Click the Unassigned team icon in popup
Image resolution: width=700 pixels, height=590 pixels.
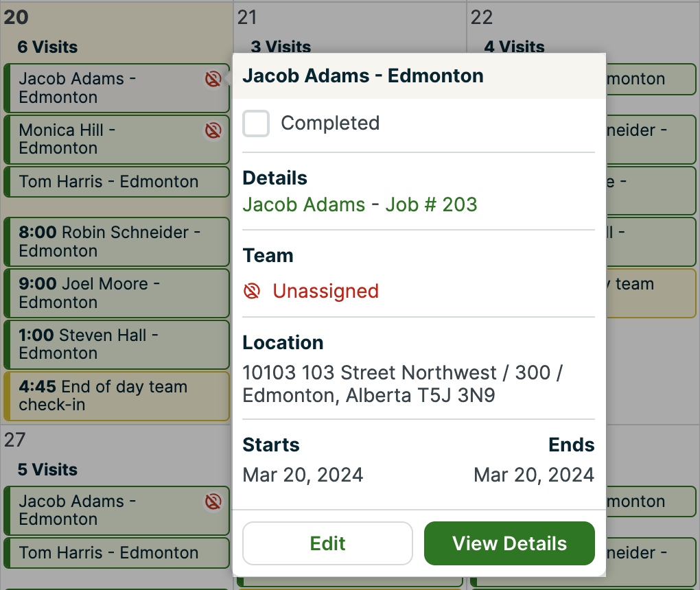point(252,292)
